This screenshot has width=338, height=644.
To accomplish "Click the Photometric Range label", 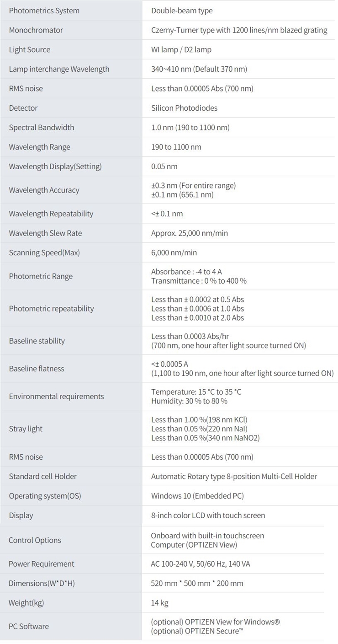I will (41, 276).
